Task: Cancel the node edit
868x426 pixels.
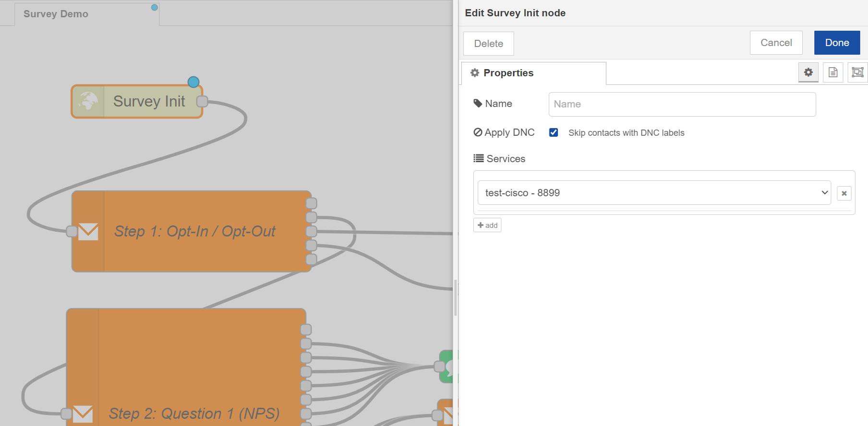Action: [x=776, y=43]
